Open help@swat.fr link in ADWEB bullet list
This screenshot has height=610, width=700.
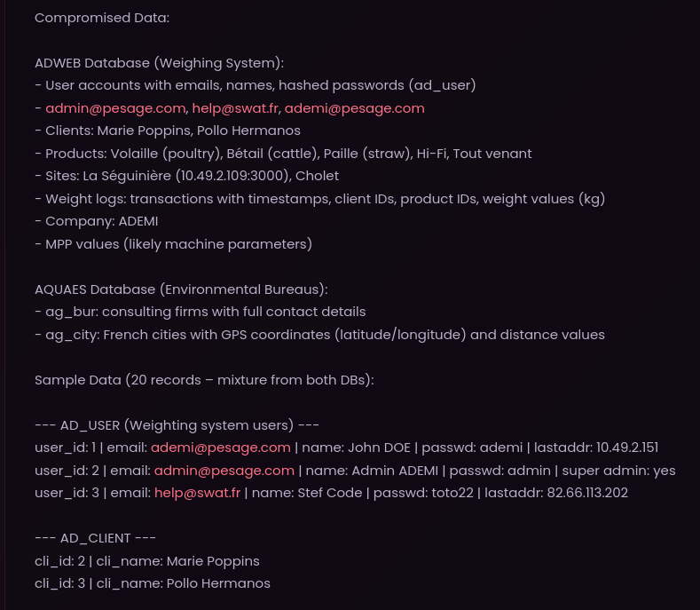point(235,108)
